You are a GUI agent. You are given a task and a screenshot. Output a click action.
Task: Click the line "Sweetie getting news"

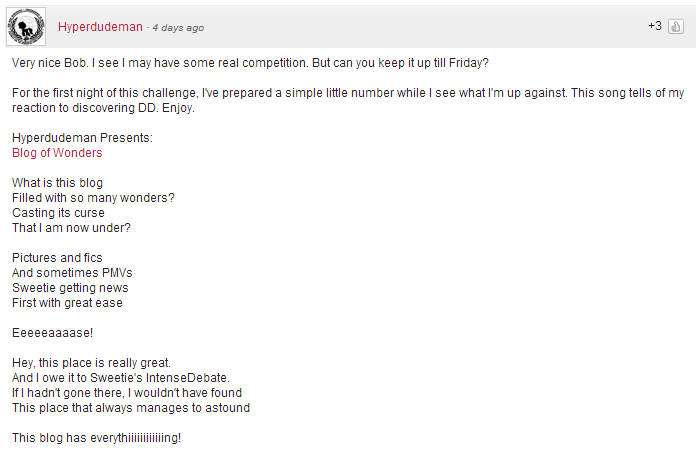coord(70,288)
